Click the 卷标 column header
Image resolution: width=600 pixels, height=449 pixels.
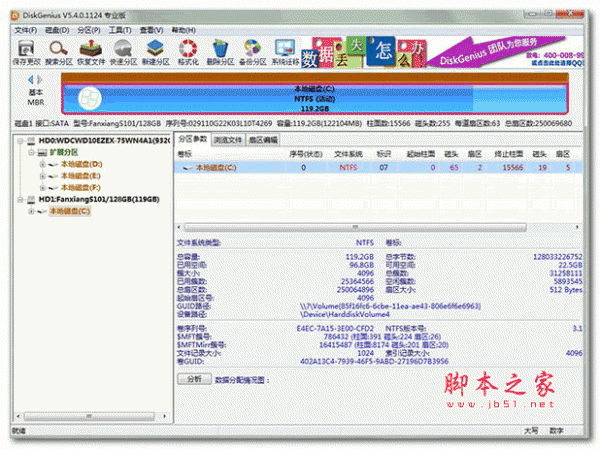coord(184,154)
